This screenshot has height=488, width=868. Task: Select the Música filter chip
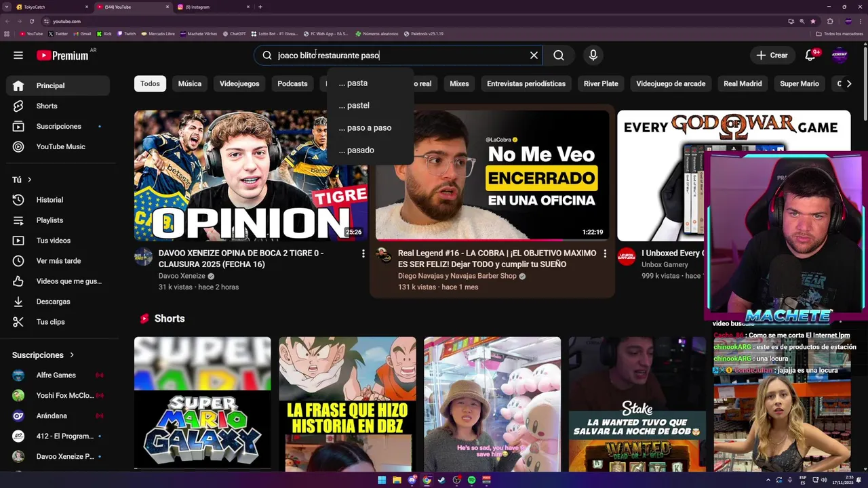click(x=190, y=84)
